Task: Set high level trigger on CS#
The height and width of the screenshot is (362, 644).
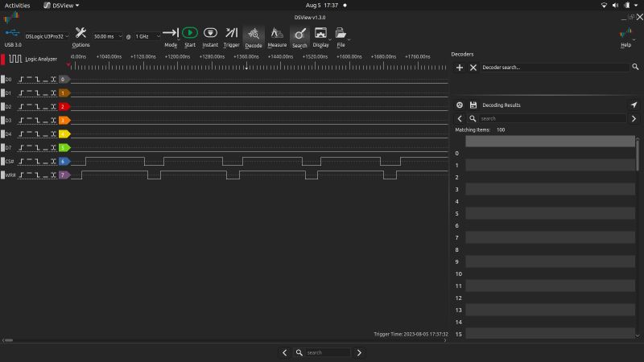Action: (x=29, y=162)
